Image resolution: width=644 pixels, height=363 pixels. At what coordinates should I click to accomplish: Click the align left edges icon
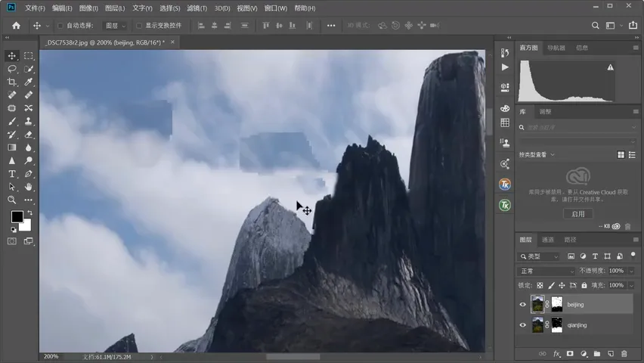tap(201, 26)
